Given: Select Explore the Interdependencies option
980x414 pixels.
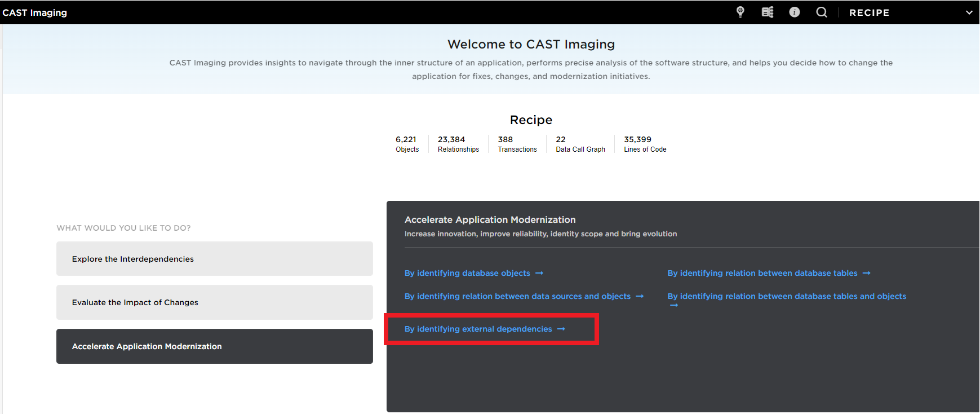Looking at the screenshot, I should (215, 259).
